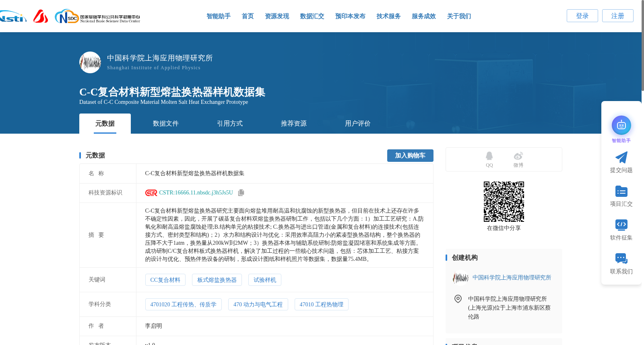Click the 注册 button

coord(617,16)
